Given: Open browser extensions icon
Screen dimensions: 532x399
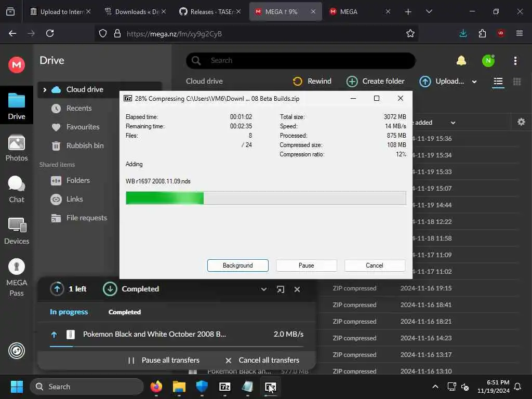Looking at the screenshot, I should (482, 33).
